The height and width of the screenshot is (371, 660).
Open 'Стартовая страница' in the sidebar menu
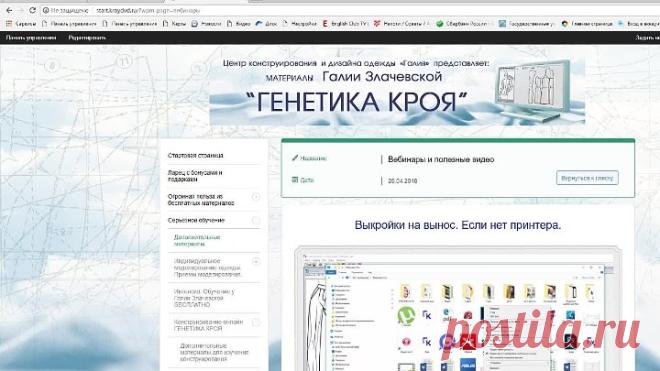195,155
